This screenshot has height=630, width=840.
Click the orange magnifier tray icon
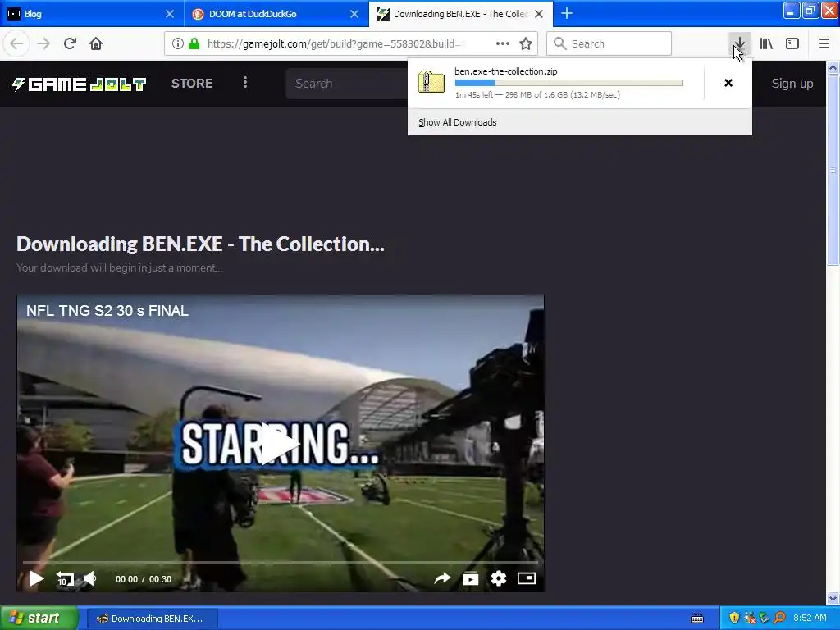tap(779, 619)
